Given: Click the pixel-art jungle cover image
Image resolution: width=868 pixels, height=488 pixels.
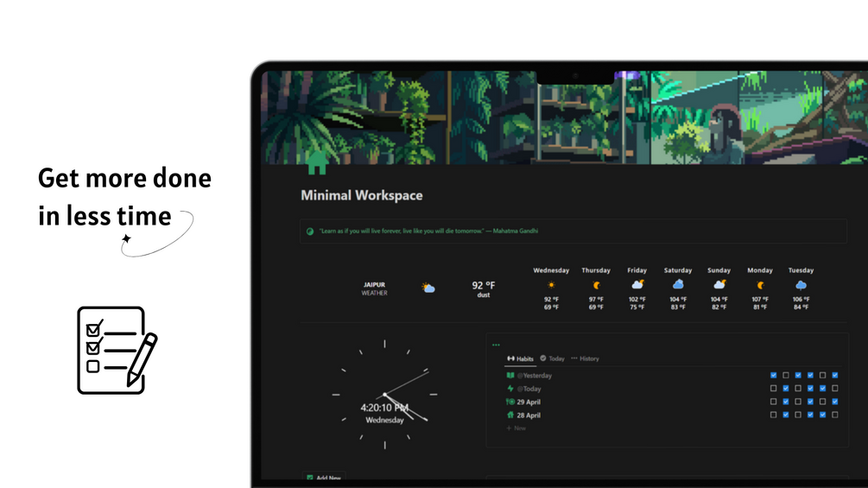Looking at the screenshot, I should [565, 117].
